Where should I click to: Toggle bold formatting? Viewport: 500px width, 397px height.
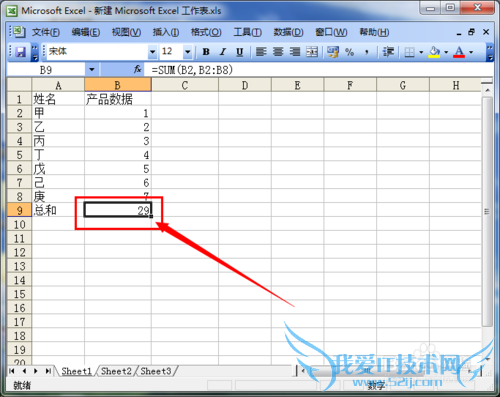coord(206,52)
